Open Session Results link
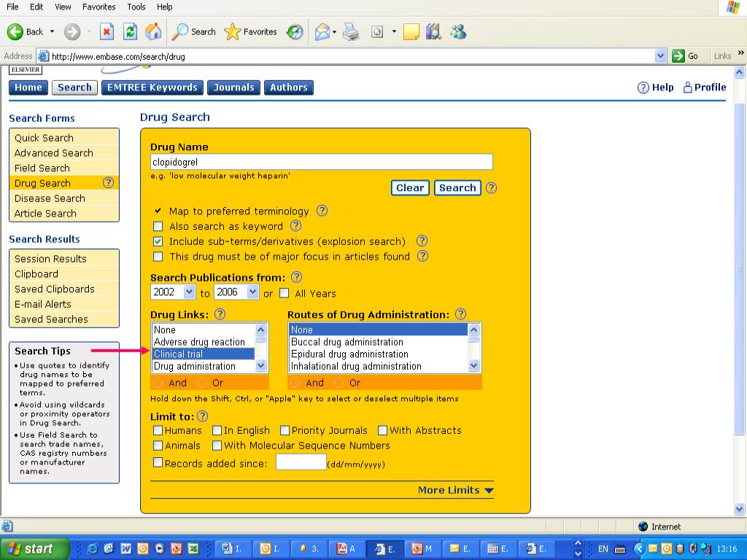 (x=50, y=259)
